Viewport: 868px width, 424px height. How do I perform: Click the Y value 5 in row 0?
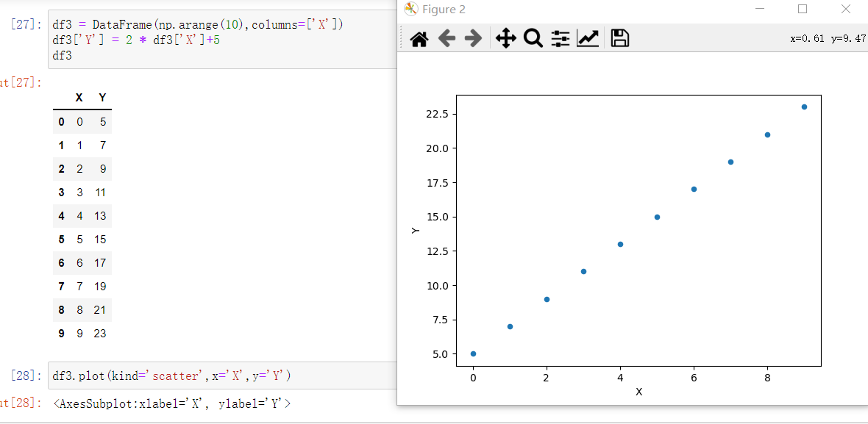(103, 122)
